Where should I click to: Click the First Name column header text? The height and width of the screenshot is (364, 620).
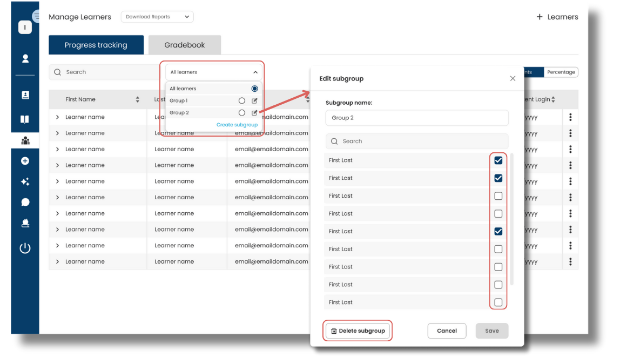(80, 99)
